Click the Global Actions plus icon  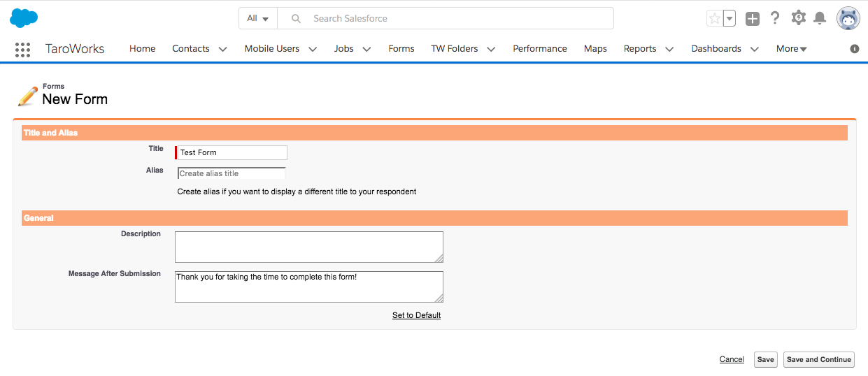(x=753, y=19)
